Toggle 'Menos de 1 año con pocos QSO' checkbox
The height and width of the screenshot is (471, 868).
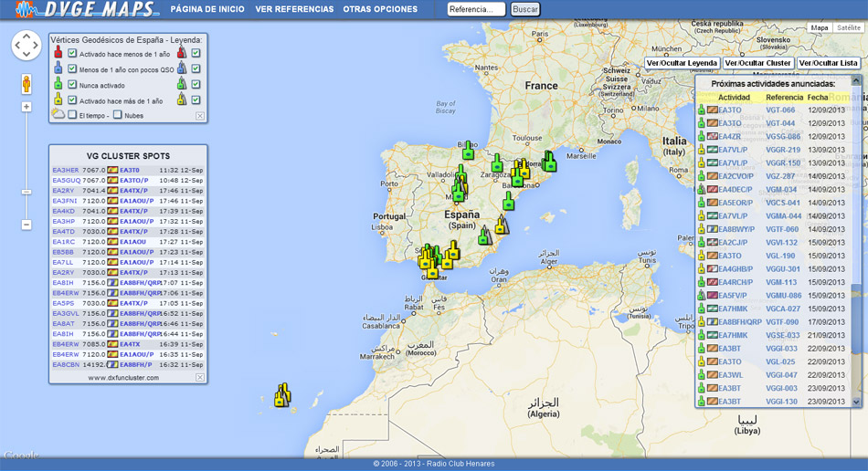coord(72,69)
